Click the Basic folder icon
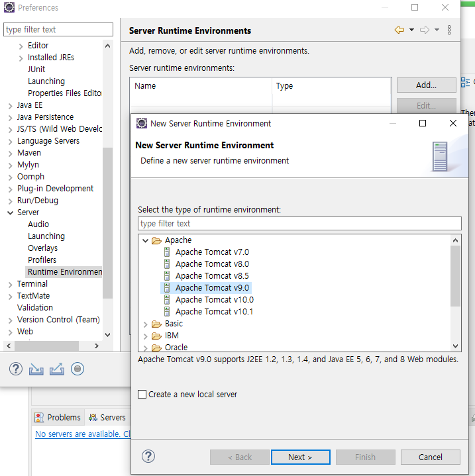 [156, 324]
